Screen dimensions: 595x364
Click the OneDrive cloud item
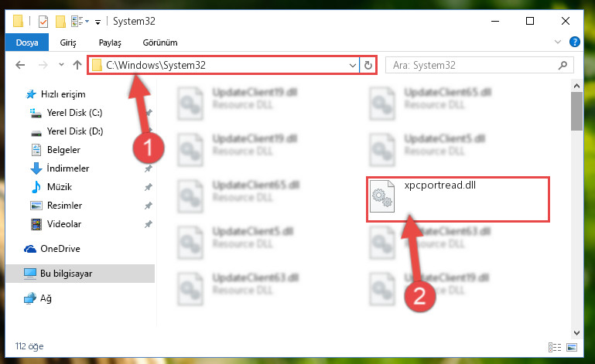[60, 249]
